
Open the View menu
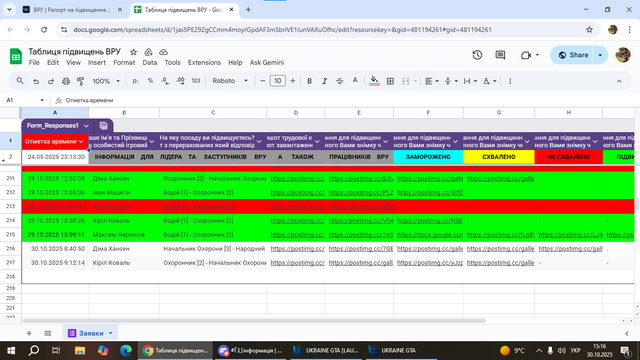point(73,62)
